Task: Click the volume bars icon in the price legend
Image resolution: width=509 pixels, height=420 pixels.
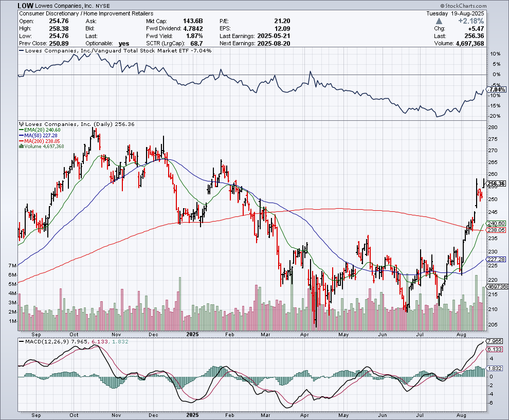Action: coord(21,147)
